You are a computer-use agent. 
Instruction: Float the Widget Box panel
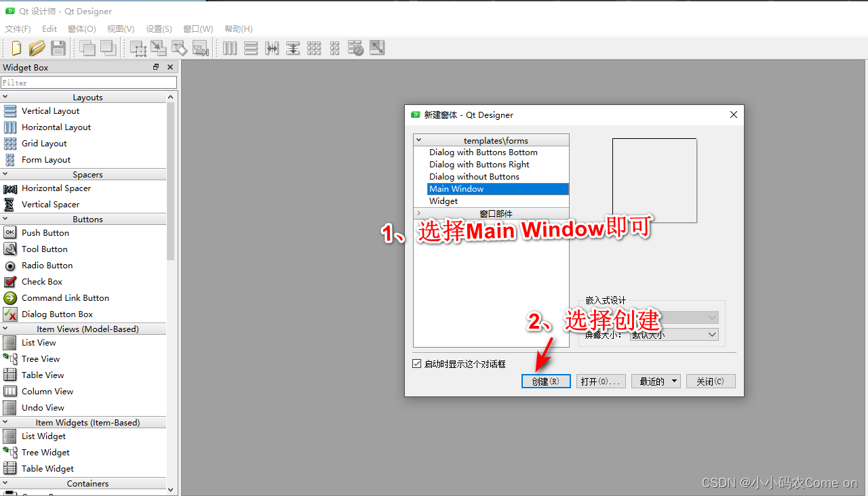point(156,67)
